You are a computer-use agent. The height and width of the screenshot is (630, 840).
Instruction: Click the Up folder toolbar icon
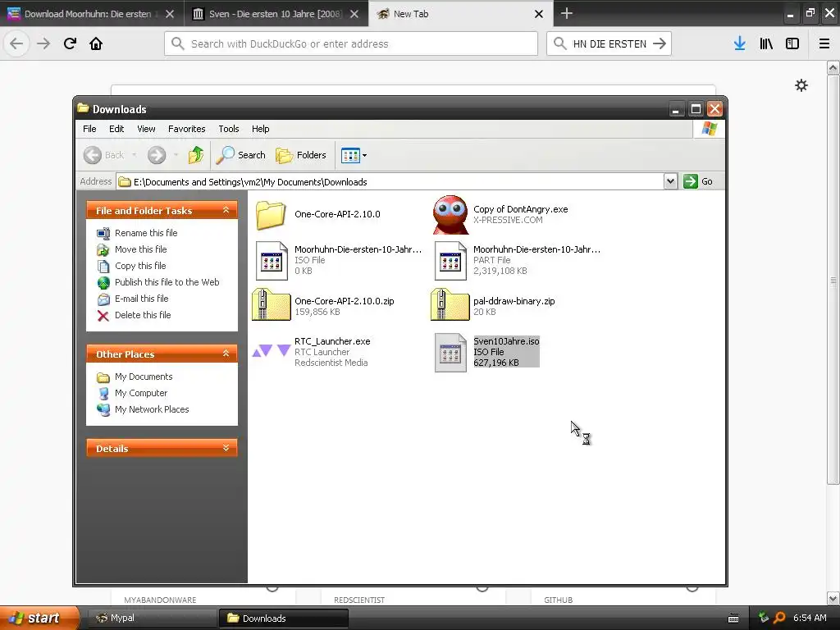pos(195,155)
